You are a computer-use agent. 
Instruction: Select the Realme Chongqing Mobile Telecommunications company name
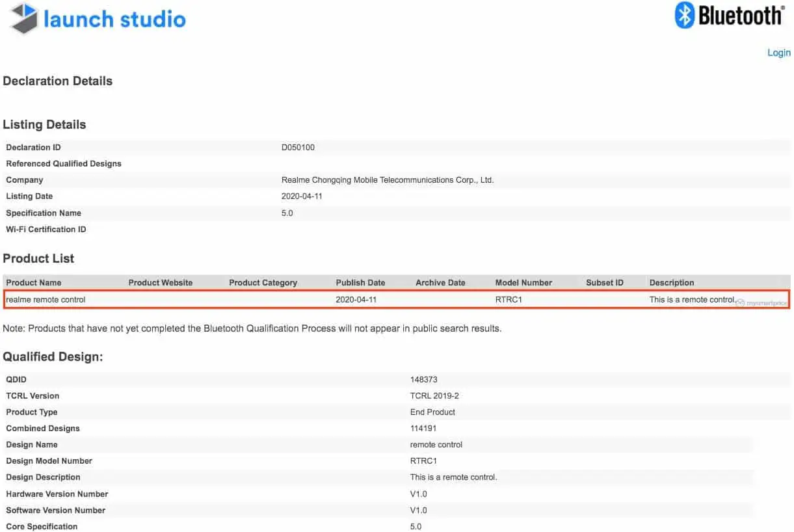pos(388,180)
